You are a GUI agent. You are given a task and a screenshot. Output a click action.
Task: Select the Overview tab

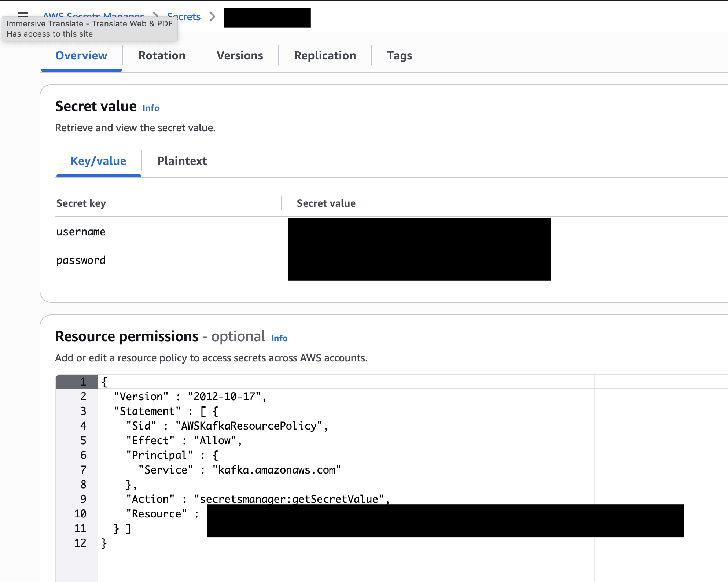coord(81,55)
